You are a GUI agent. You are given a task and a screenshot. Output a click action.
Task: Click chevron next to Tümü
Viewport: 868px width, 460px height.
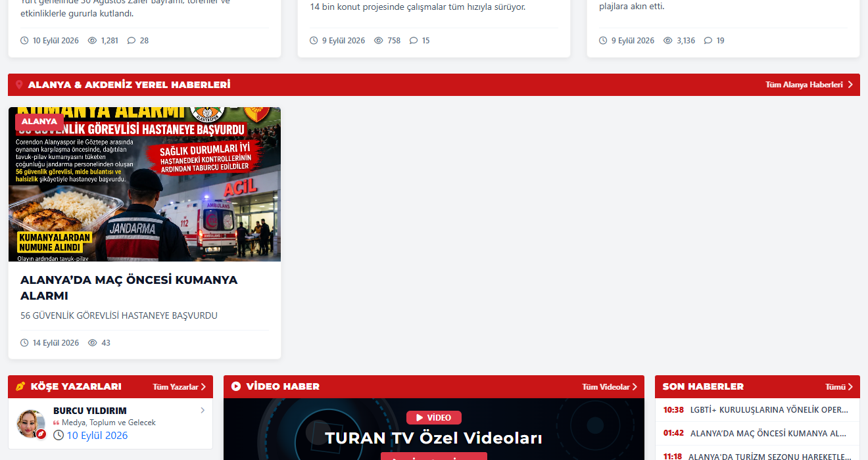pos(850,387)
